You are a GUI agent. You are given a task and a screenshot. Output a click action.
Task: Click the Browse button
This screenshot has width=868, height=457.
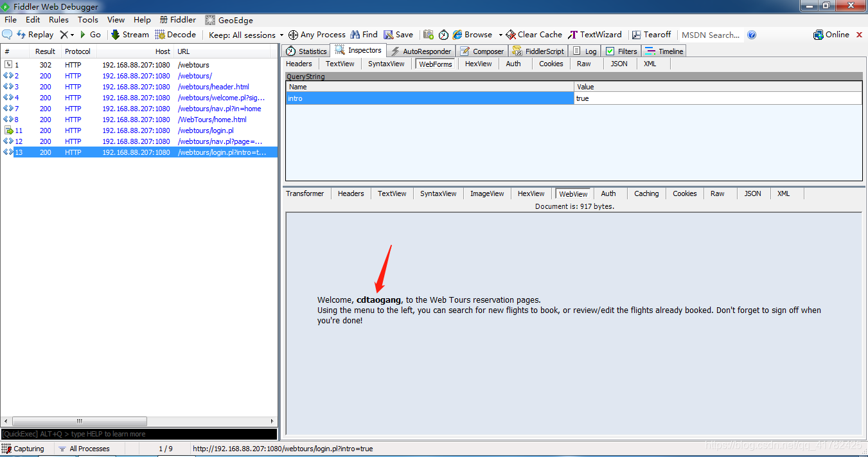click(472, 35)
